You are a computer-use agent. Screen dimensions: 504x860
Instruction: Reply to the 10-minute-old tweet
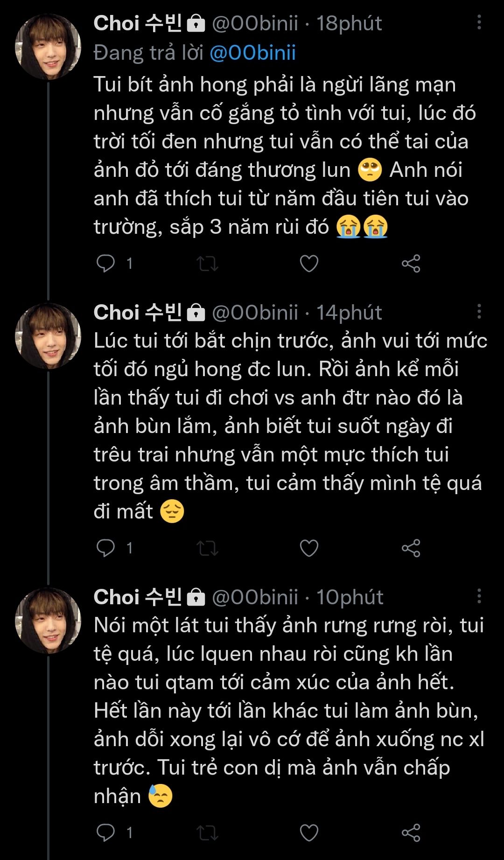pyautogui.click(x=105, y=832)
